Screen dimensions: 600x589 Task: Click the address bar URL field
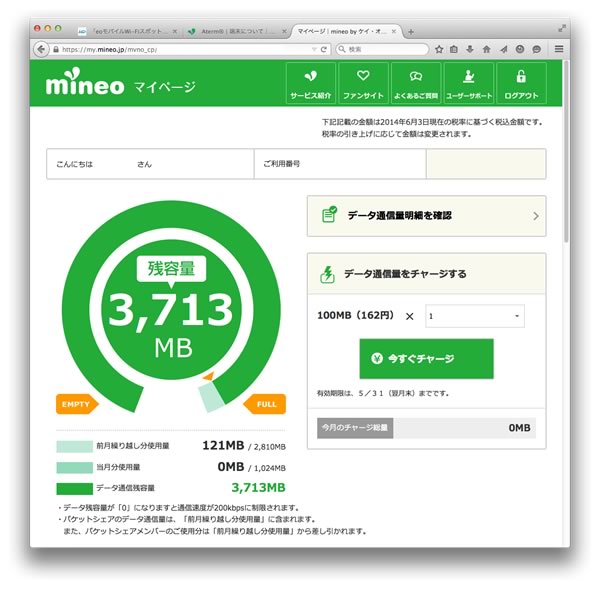[x=186, y=49]
